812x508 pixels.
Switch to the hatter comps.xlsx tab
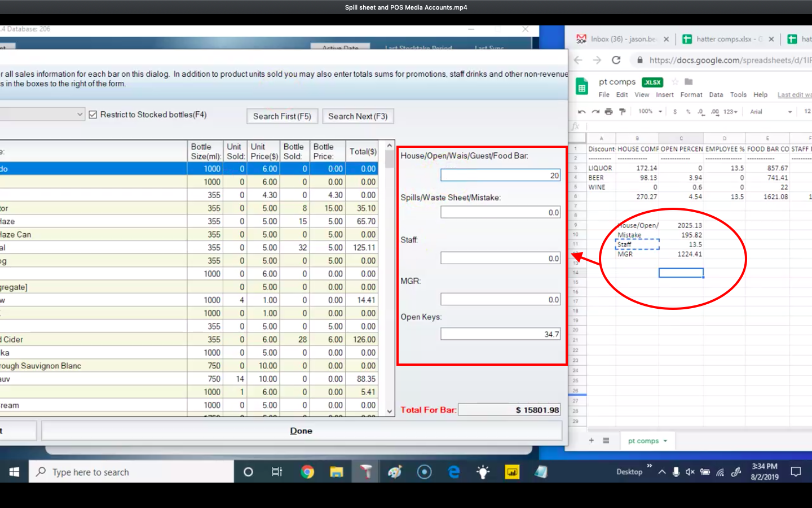(723, 39)
